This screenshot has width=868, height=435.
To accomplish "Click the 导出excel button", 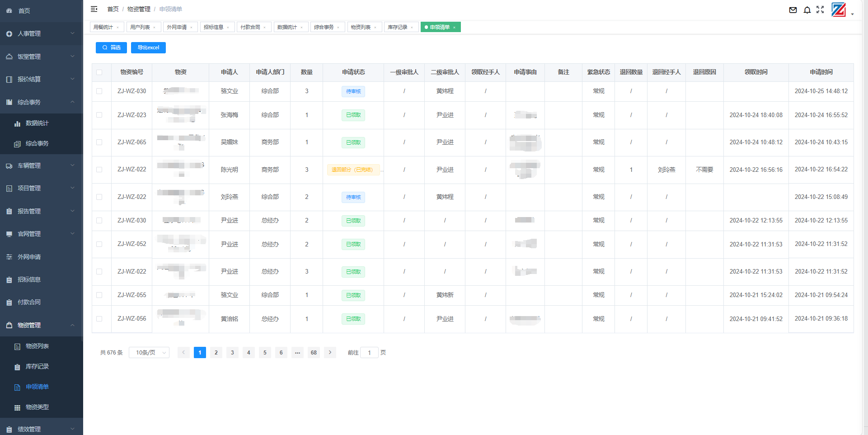I will pyautogui.click(x=148, y=47).
